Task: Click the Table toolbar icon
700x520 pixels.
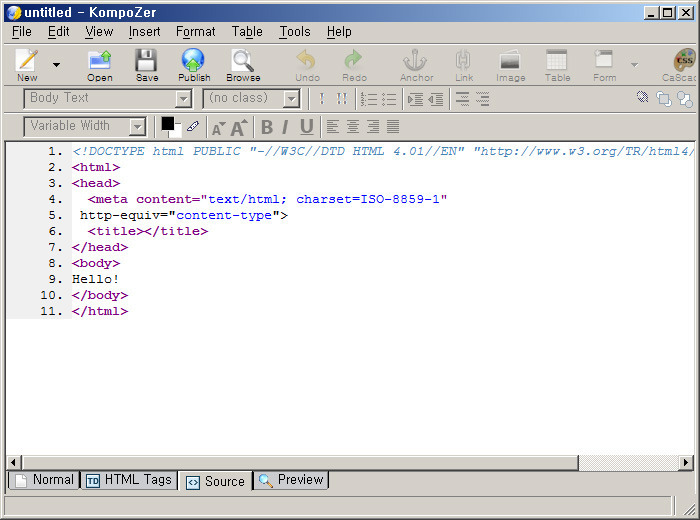Action: tap(557, 60)
